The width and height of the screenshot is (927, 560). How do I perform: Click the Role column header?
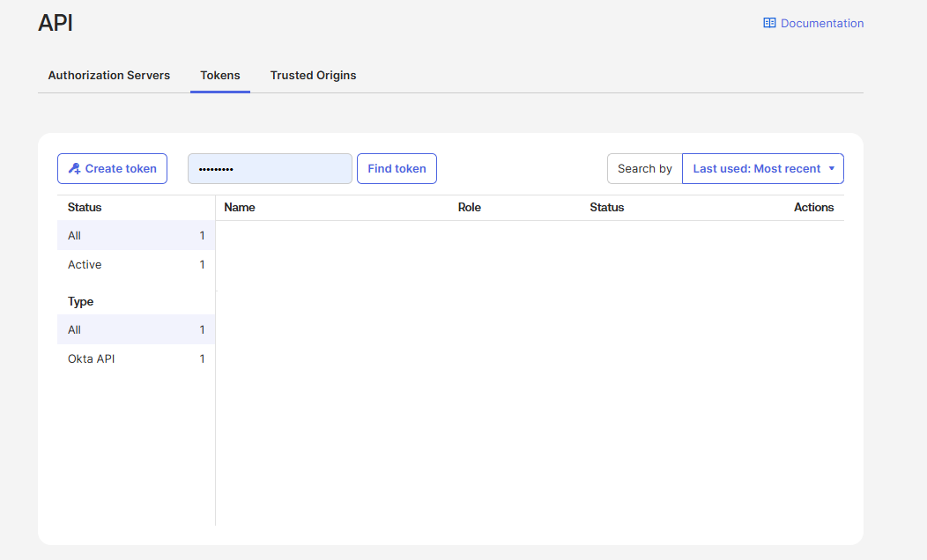[470, 208]
